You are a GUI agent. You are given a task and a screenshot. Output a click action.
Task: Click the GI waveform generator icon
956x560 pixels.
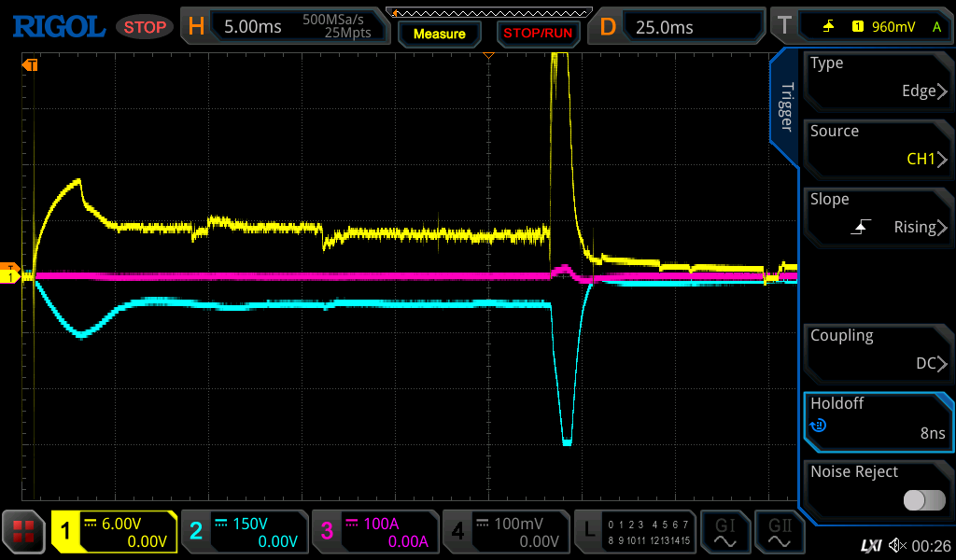click(x=724, y=532)
